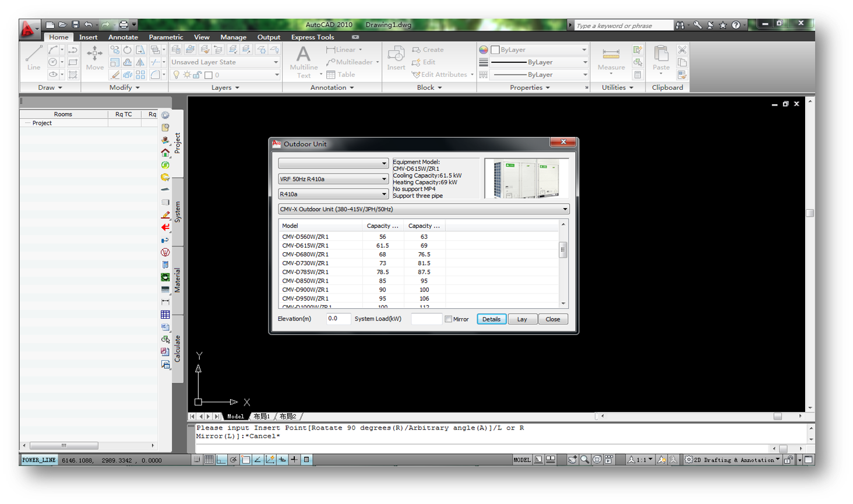The width and height of the screenshot is (853, 504).
Task: Open the Quick Calculator
Action: coord(638,75)
